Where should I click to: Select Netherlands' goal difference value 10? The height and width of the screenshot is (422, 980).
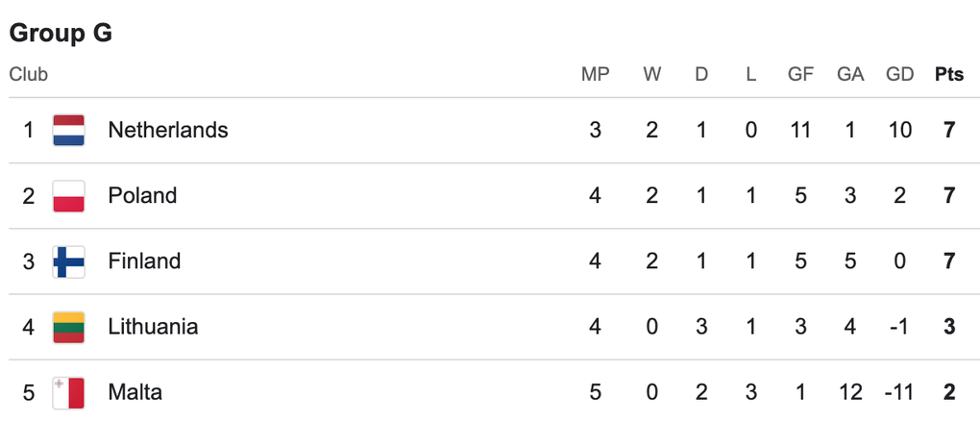[900, 130]
